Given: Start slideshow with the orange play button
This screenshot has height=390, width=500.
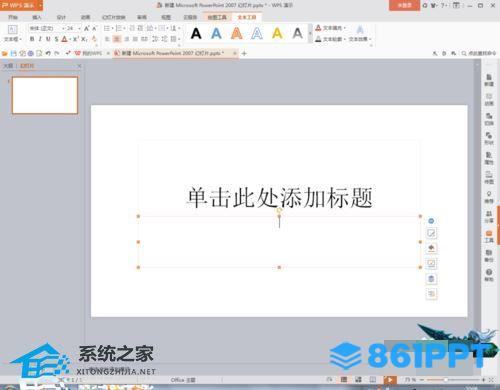Looking at the screenshot, I should tap(390, 380).
